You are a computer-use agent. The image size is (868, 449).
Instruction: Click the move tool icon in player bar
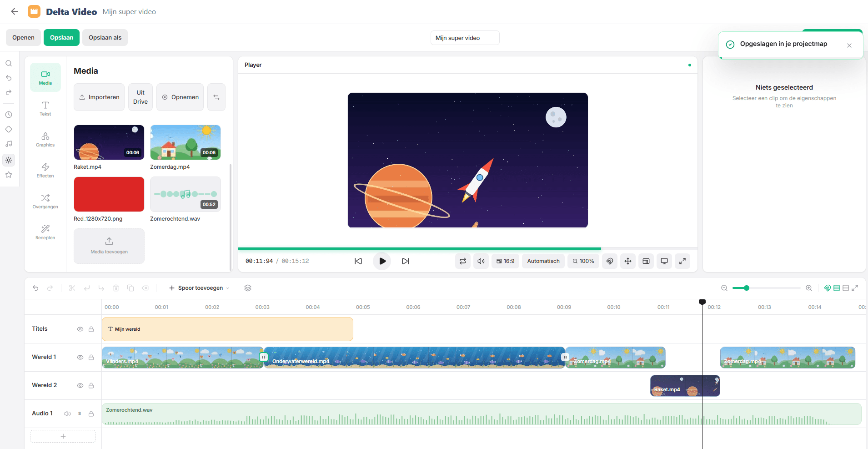pyautogui.click(x=628, y=261)
